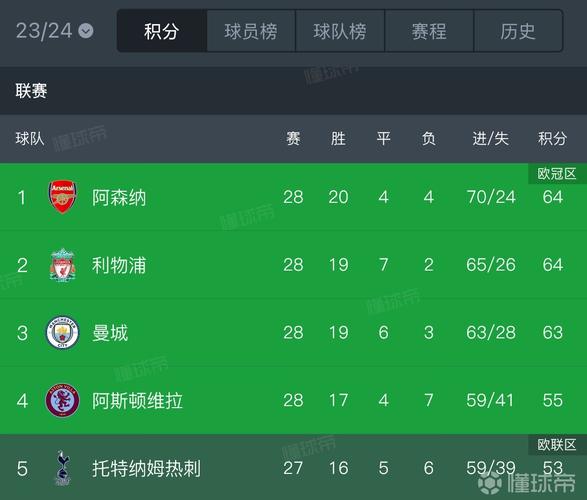Open the 23/24 season dropdown arrow

pos(86,31)
